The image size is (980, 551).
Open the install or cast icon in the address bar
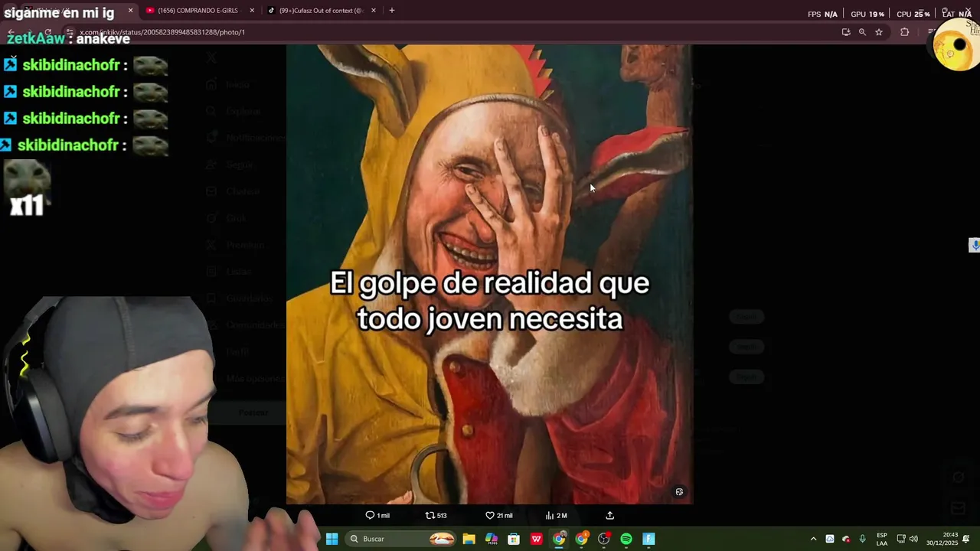pos(846,32)
